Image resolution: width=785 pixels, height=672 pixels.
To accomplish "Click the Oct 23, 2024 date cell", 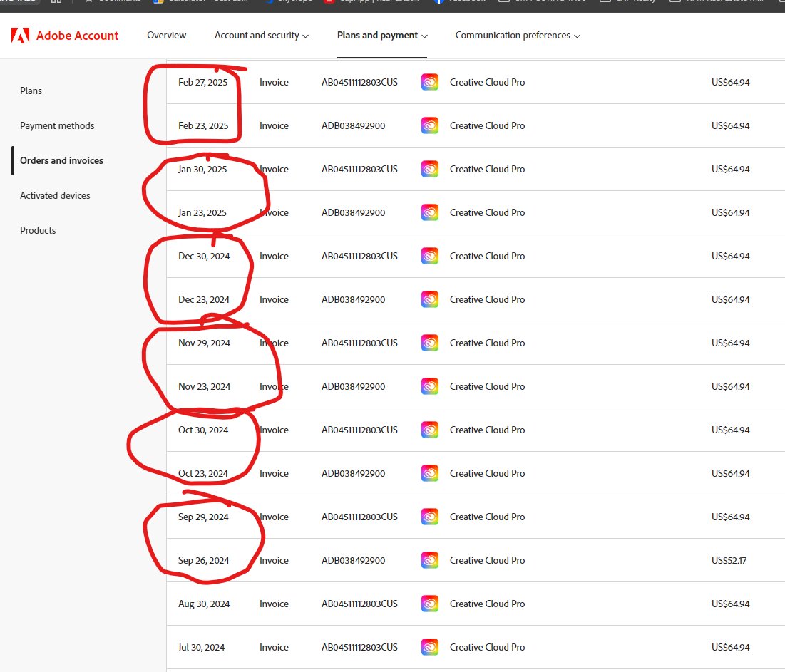I will (x=203, y=474).
